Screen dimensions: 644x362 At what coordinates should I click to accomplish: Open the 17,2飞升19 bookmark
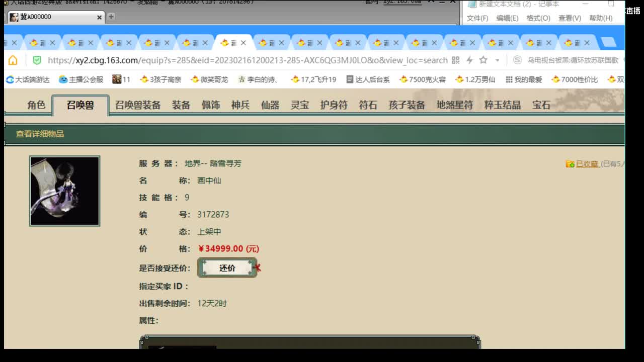[x=313, y=79]
